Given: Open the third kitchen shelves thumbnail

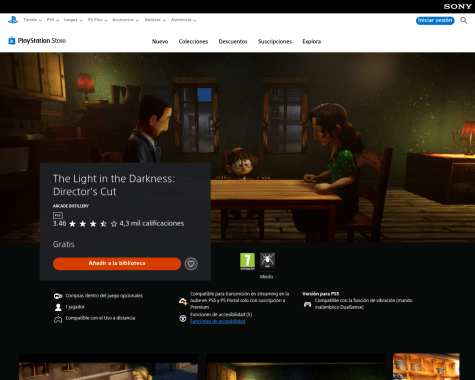Looking at the screenshot, I should [x=426, y=367].
